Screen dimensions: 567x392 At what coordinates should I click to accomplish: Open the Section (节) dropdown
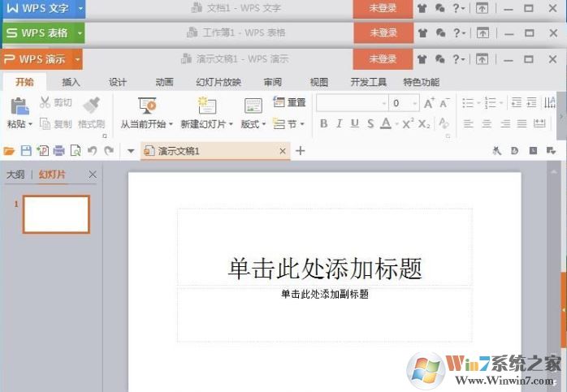302,124
